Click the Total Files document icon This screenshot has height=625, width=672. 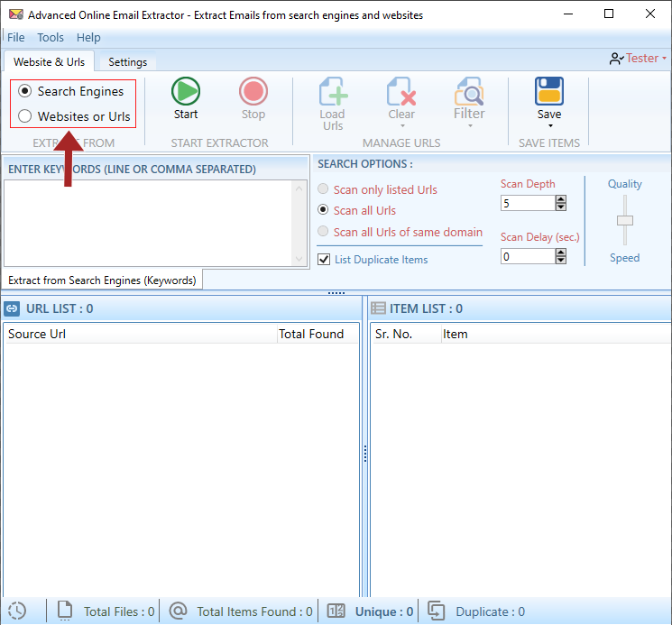click(x=65, y=611)
